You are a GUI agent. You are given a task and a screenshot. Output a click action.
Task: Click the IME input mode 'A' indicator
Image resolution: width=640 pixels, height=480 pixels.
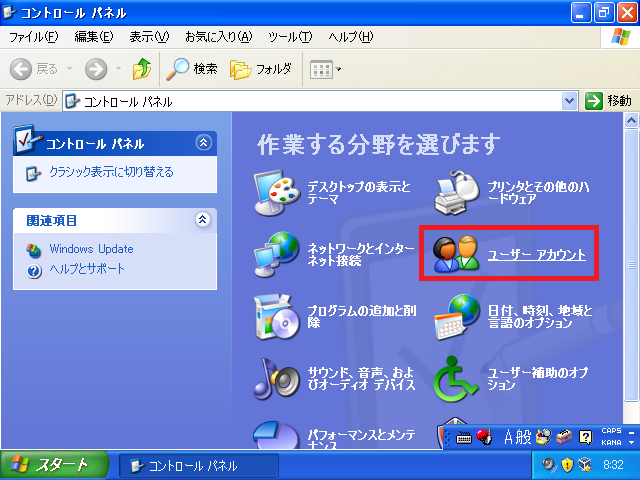pyautogui.click(x=509, y=437)
